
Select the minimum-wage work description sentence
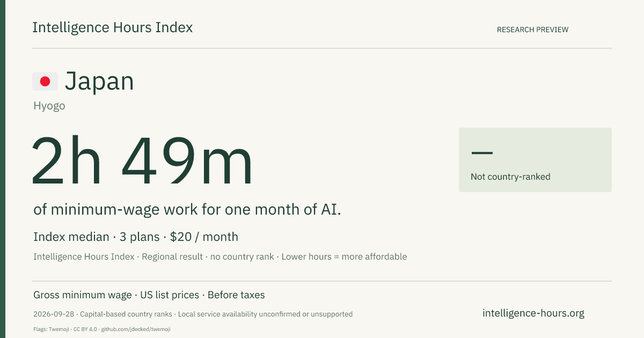(x=187, y=210)
